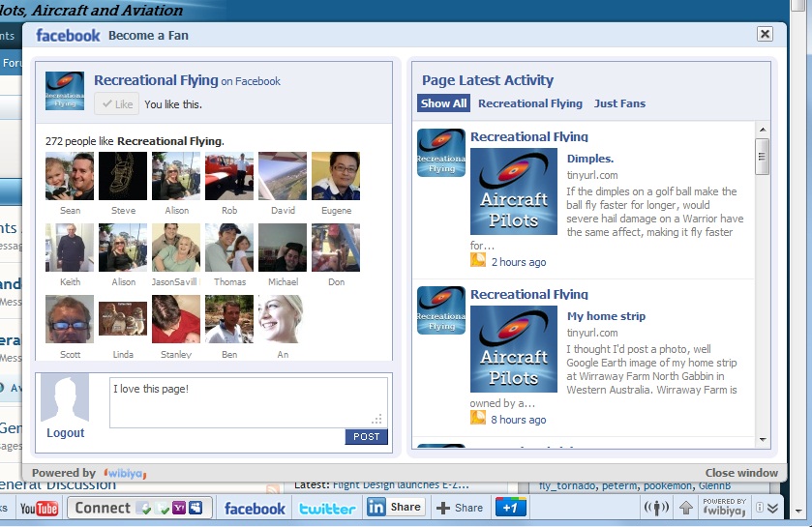View Sean's profile photo

[x=70, y=176]
